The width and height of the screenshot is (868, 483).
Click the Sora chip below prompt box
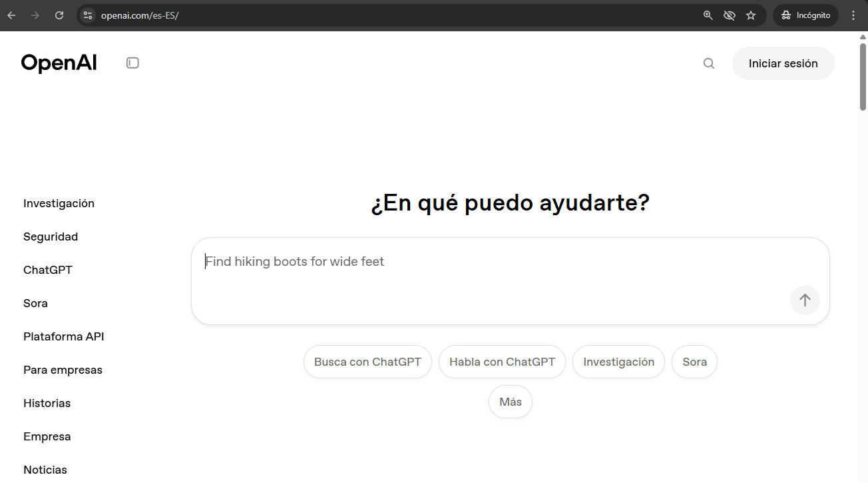[694, 362]
